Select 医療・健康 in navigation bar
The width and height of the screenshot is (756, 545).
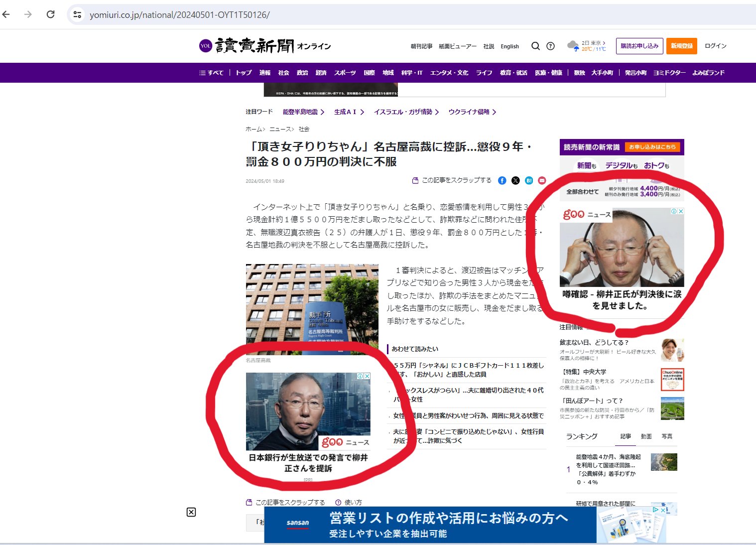548,73
